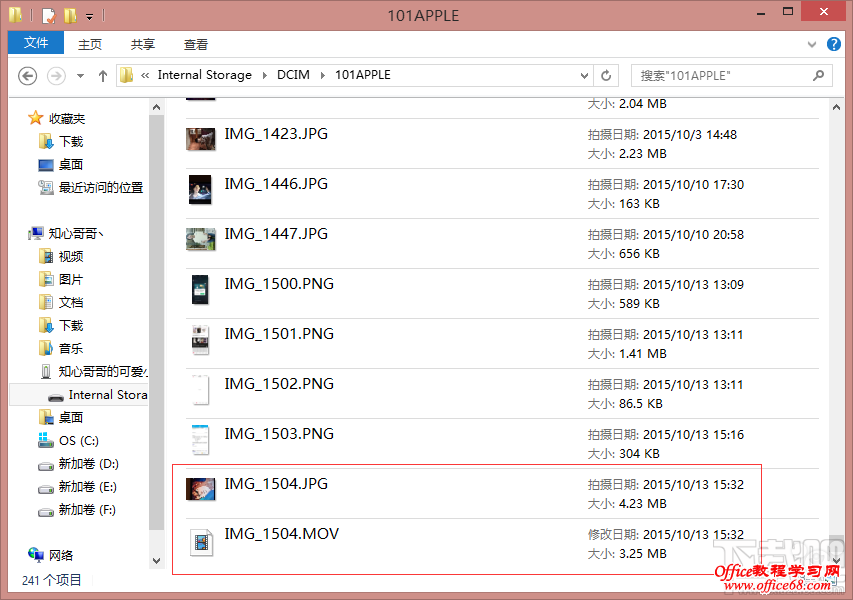
Task: Expand breadcrumb arrow after DCIM
Action: (323, 76)
